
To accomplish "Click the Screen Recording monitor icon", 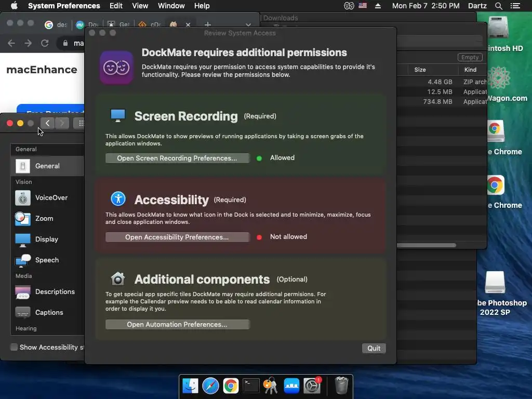I will point(118,116).
